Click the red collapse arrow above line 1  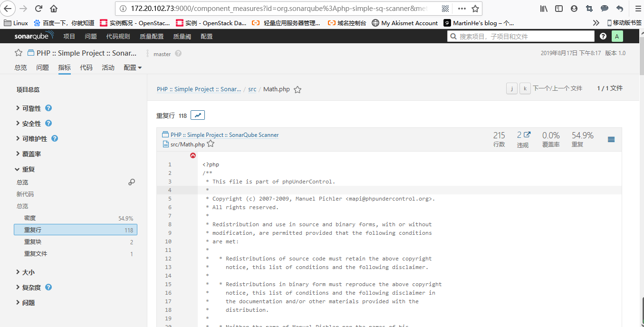(193, 155)
